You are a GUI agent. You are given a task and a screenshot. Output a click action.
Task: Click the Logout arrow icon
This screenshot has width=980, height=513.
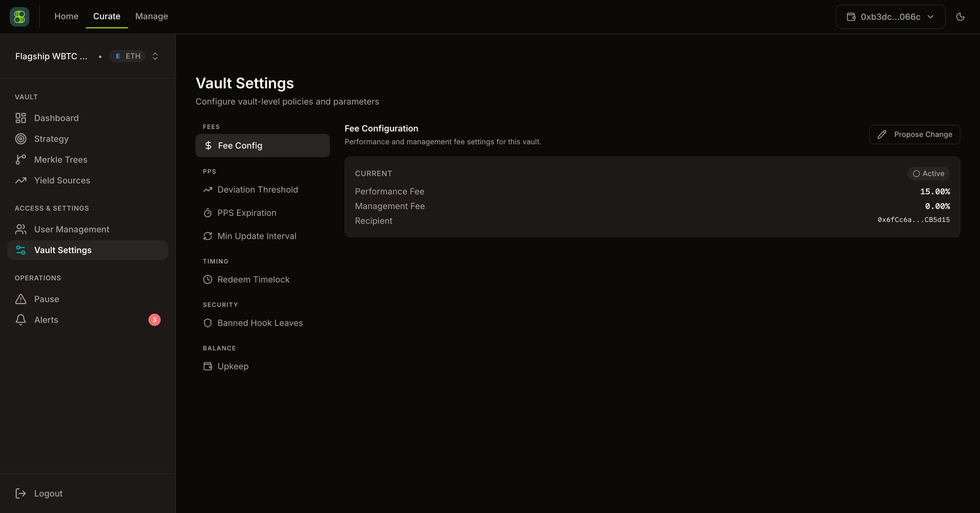click(x=21, y=493)
